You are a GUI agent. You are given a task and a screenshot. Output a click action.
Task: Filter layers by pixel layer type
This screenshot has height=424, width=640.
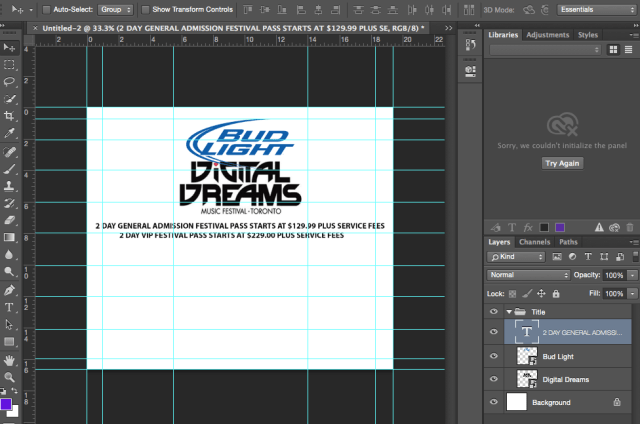pyautogui.click(x=557, y=257)
